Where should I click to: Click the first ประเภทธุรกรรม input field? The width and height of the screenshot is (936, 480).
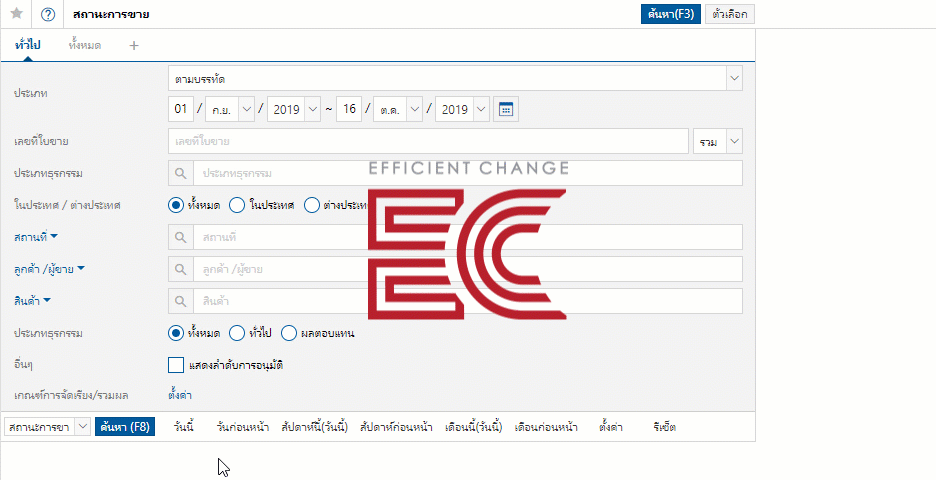[468, 173]
